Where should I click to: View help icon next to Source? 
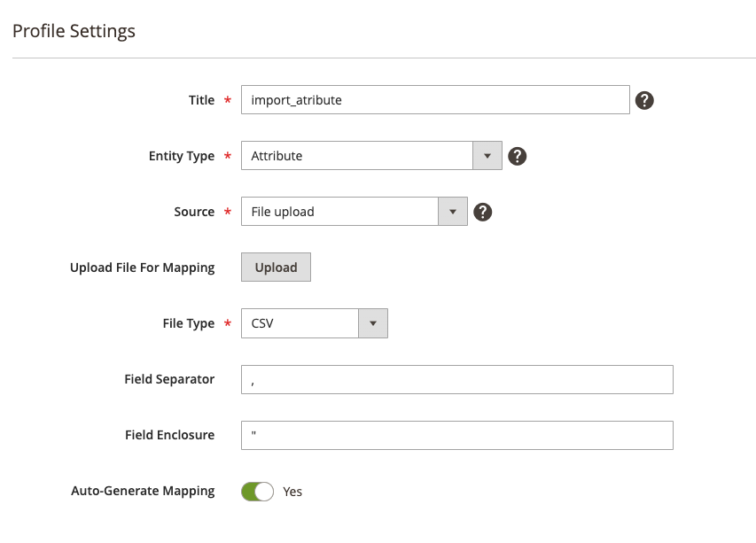pyautogui.click(x=482, y=212)
